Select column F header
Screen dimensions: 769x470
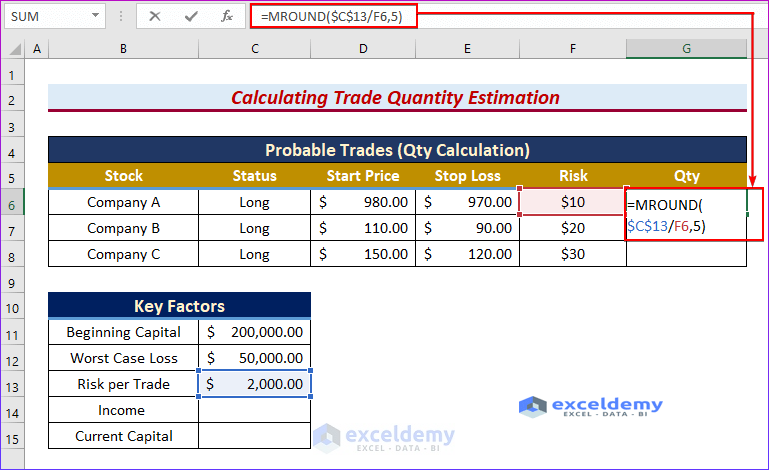(572, 49)
